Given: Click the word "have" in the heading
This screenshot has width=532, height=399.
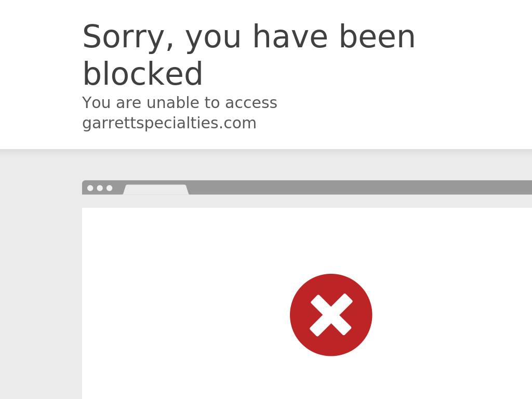Looking at the screenshot, I should coord(290,37).
